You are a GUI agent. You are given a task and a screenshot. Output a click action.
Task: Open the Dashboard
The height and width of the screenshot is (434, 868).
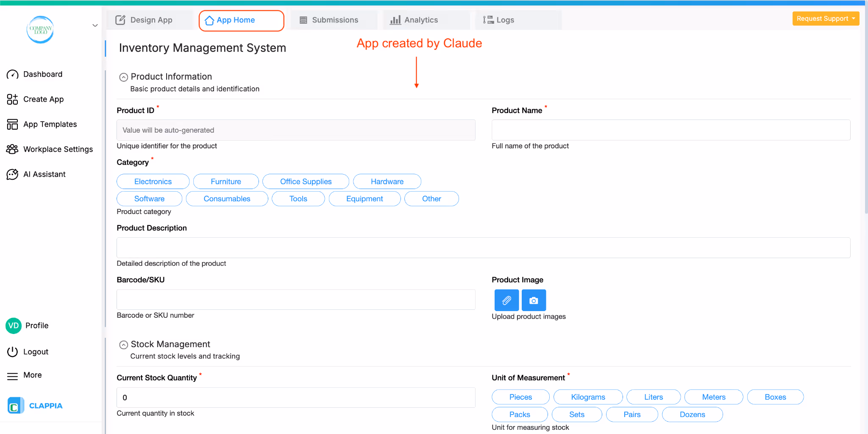[x=42, y=74]
